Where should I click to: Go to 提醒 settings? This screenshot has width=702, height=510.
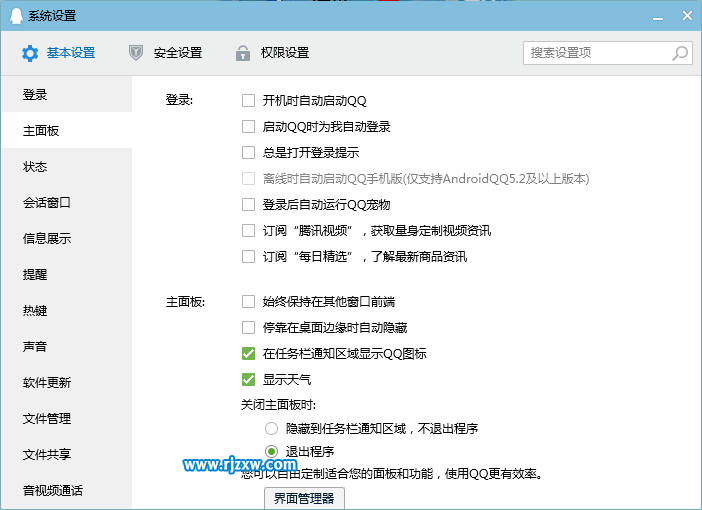(x=67, y=274)
